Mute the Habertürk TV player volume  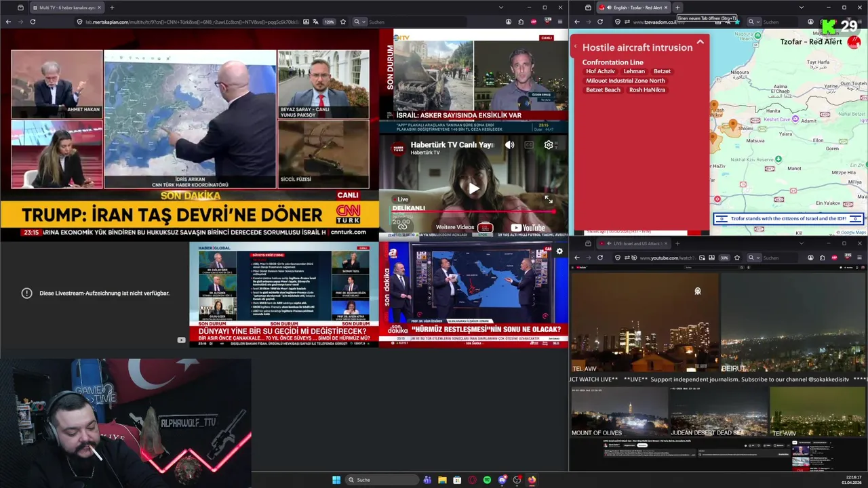coord(509,145)
